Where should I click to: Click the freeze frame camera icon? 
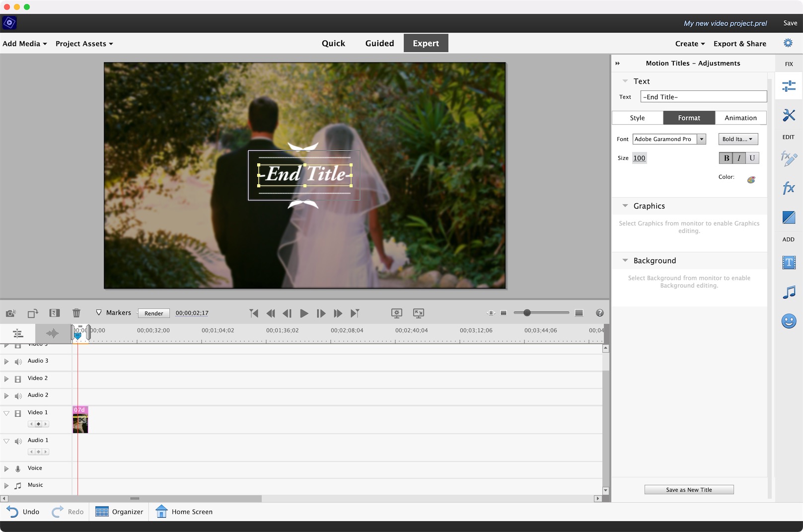tap(10, 313)
